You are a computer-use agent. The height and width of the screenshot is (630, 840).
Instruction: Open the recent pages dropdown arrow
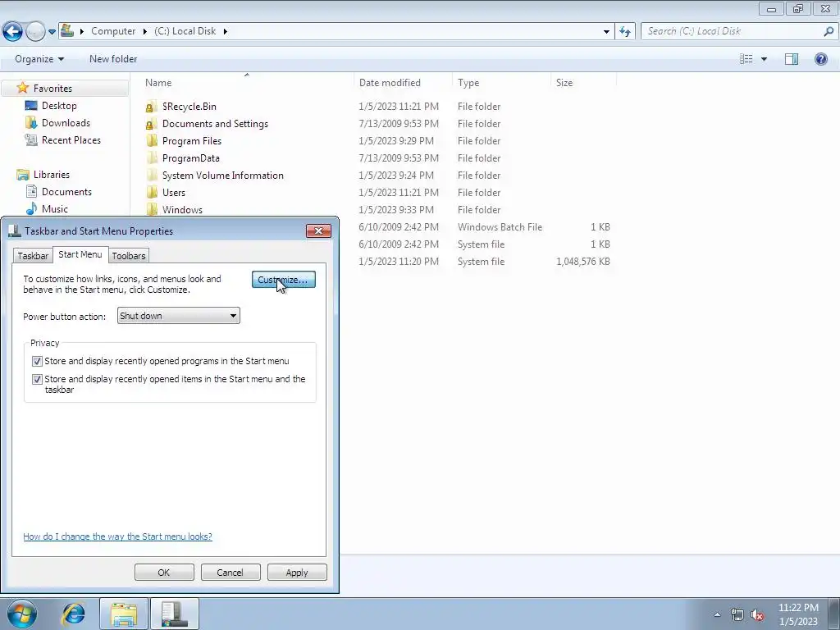(x=52, y=32)
